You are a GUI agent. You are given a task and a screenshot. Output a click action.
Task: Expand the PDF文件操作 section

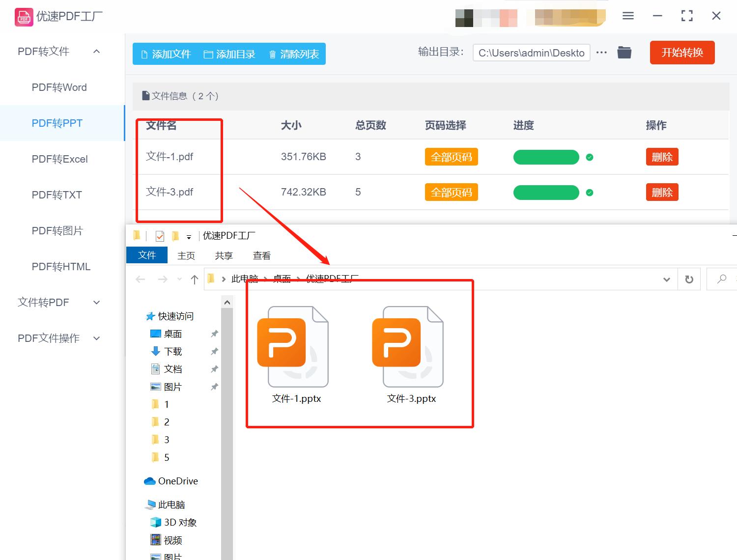click(96, 338)
